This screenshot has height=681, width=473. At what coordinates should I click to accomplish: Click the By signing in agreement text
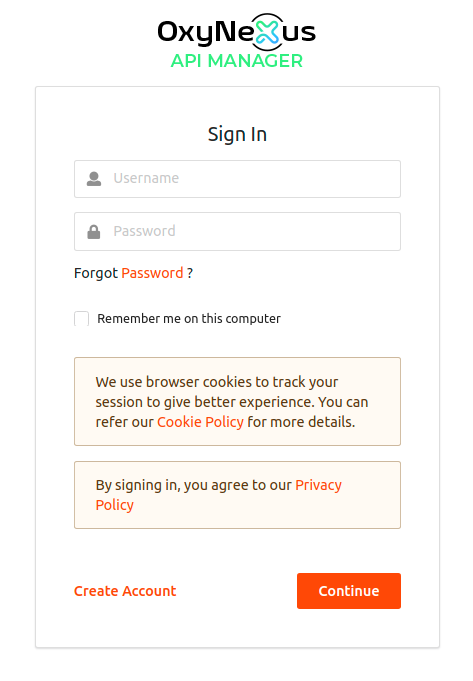(x=194, y=485)
